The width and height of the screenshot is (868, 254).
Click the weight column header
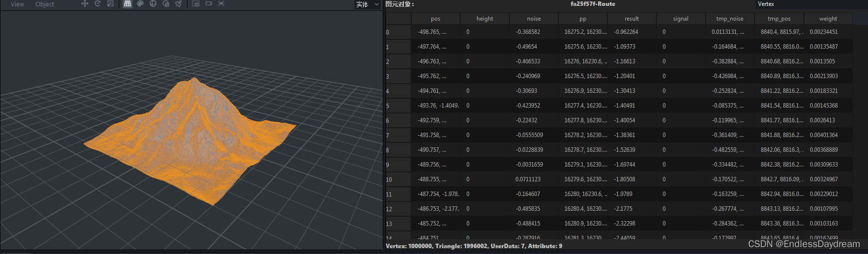click(828, 19)
